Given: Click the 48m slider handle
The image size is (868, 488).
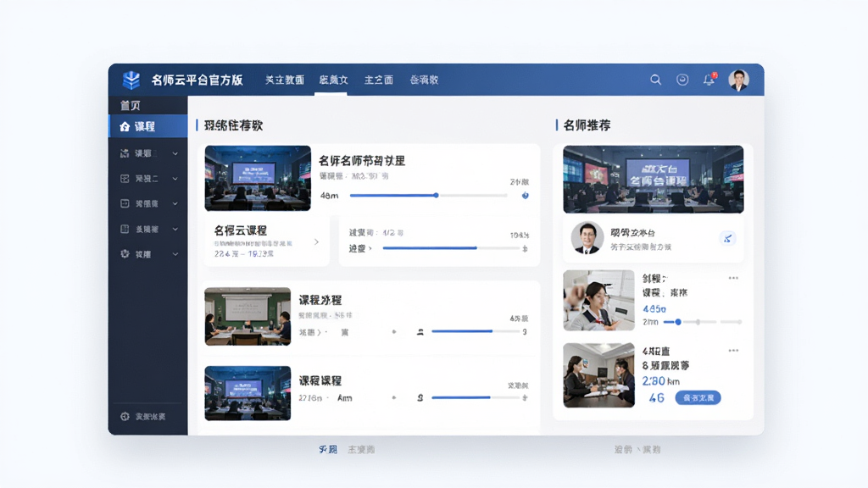Looking at the screenshot, I should (x=437, y=196).
